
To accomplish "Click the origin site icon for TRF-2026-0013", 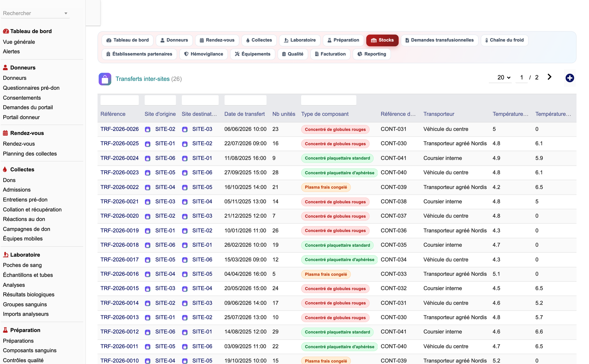I will click(x=148, y=318).
